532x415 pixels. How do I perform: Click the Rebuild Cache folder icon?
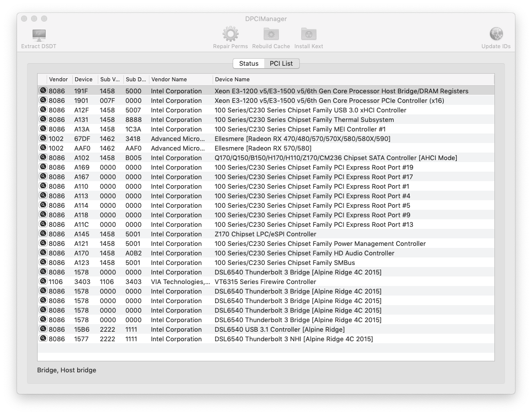[x=271, y=34]
